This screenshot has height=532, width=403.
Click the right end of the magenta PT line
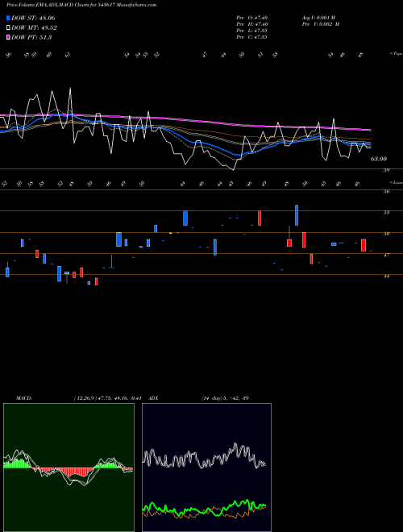pyautogui.click(x=370, y=130)
